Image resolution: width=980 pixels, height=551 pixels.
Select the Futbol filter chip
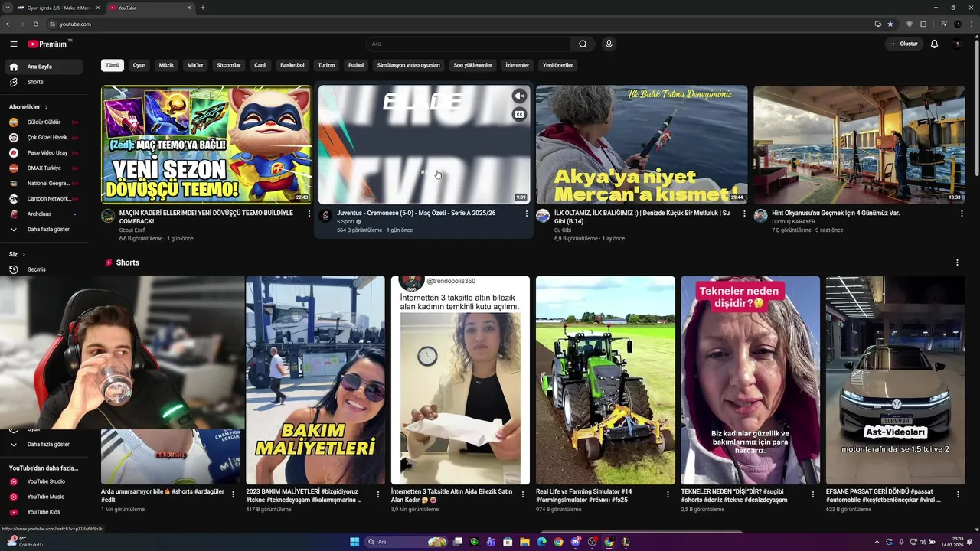356,65
